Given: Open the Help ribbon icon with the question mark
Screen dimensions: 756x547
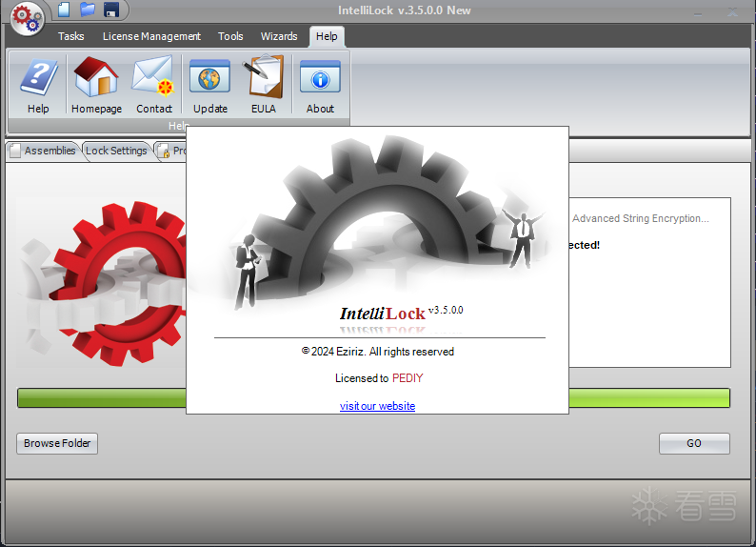Looking at the screenshot, I should [x=38, y=85].
